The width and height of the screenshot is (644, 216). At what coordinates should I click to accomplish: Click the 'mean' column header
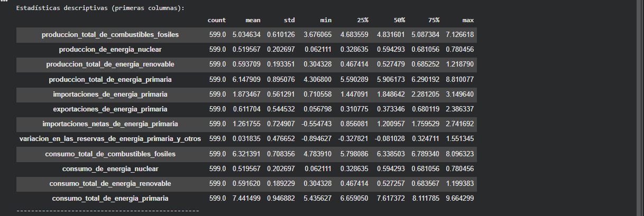tap(253, 20)
